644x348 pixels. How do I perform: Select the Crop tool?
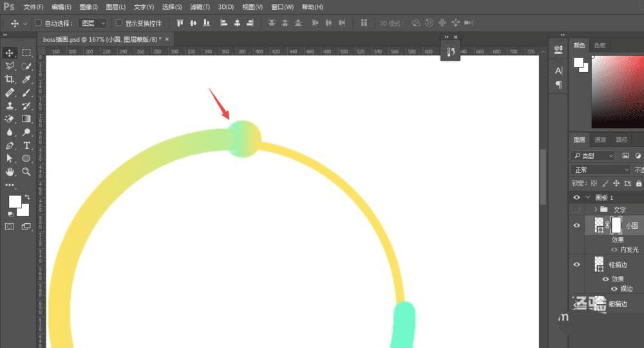pos(10,79)
